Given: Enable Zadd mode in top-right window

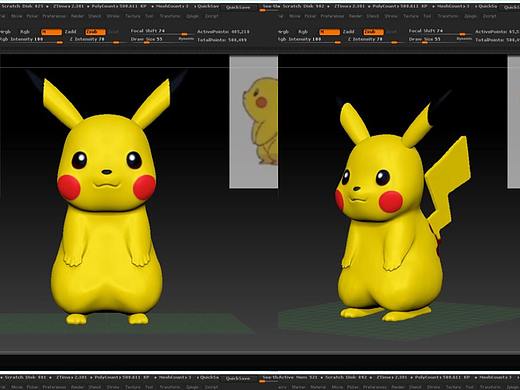Looking at the screenshot, I should 348,32.
